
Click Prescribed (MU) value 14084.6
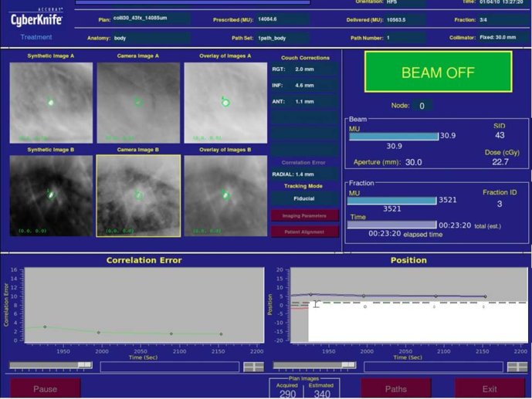tap(267, 19)
